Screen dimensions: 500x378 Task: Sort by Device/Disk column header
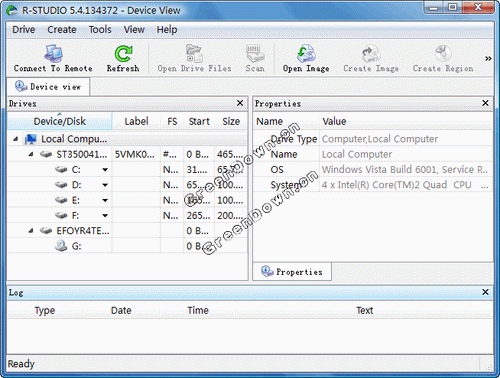(60, 121)
